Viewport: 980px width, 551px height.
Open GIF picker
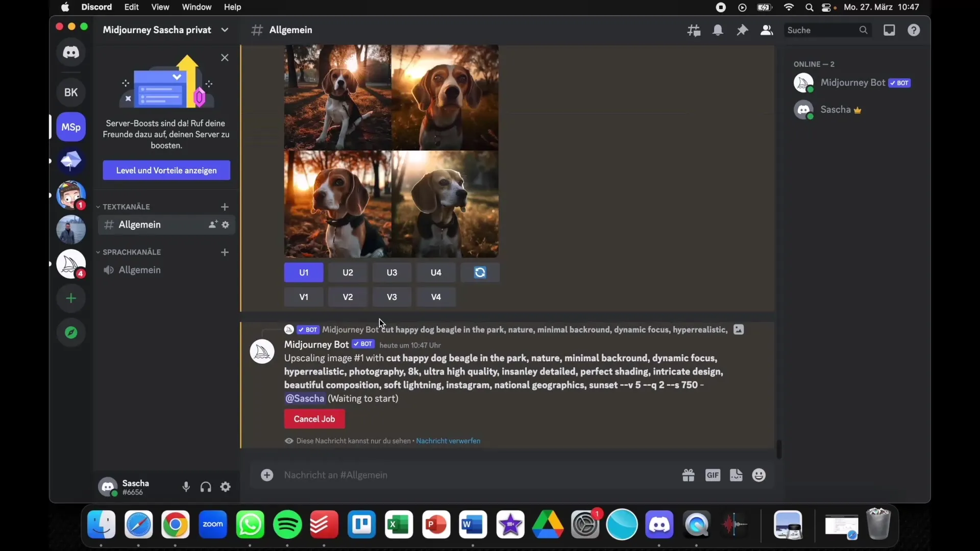tap(713, 475)
